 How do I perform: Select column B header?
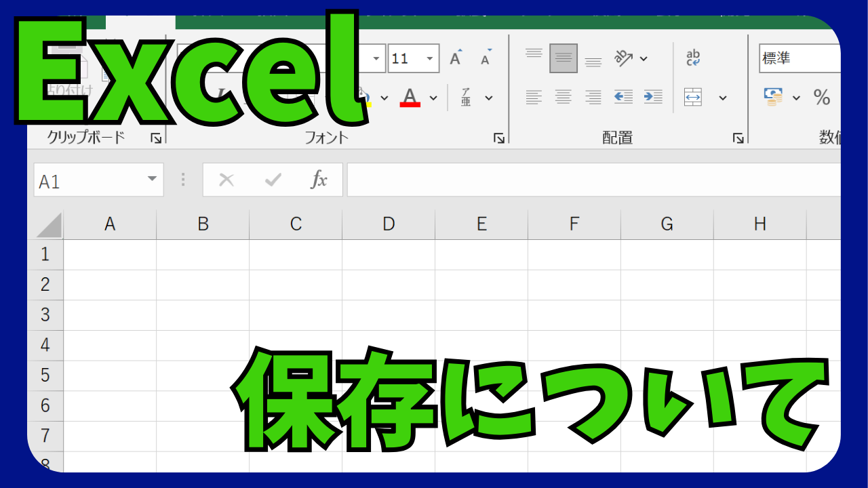coord(203,224)
